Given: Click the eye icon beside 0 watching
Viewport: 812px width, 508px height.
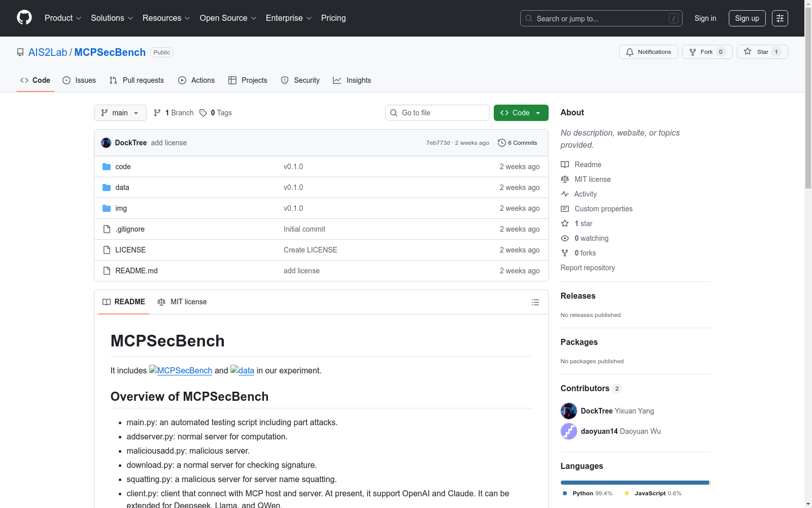Looking at the screenshot, I should pyautogui.click(x=565, y=238).
